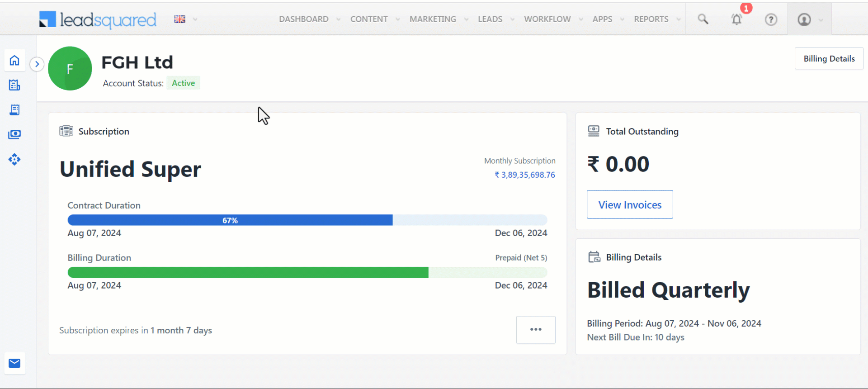Open the subscription plan sidebar icon
This screenshot has width=868, height=389.
pyautogui.click(x=14, y=85)
